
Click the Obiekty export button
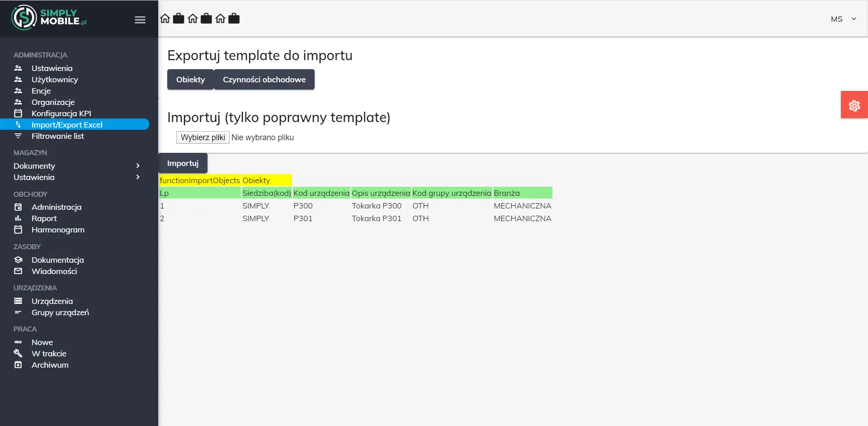click(190, 80)
